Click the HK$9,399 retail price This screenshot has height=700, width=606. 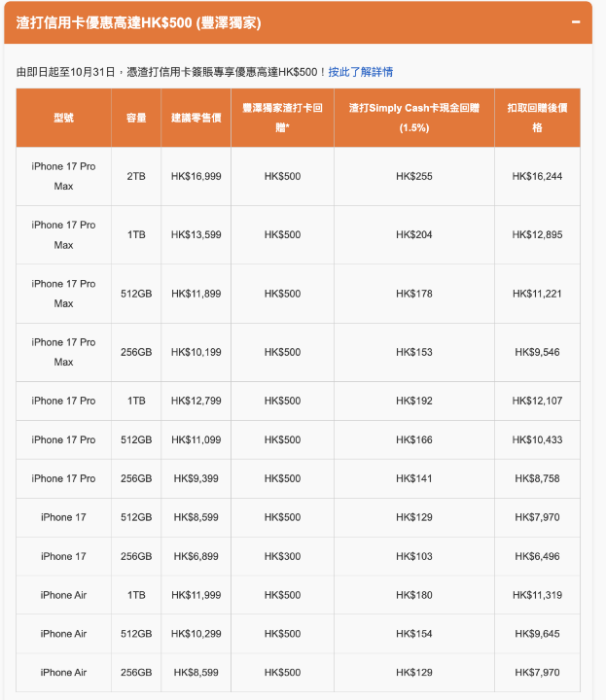tap(196, 478)
